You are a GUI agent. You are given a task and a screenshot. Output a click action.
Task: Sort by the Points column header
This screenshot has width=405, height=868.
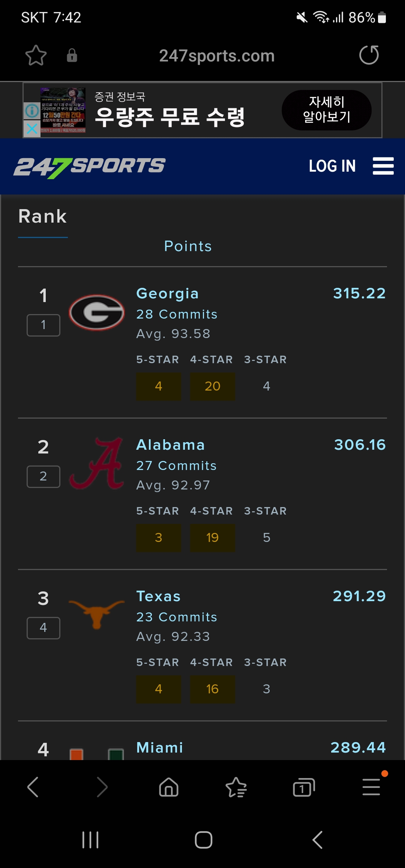click(x=188, y=246)
